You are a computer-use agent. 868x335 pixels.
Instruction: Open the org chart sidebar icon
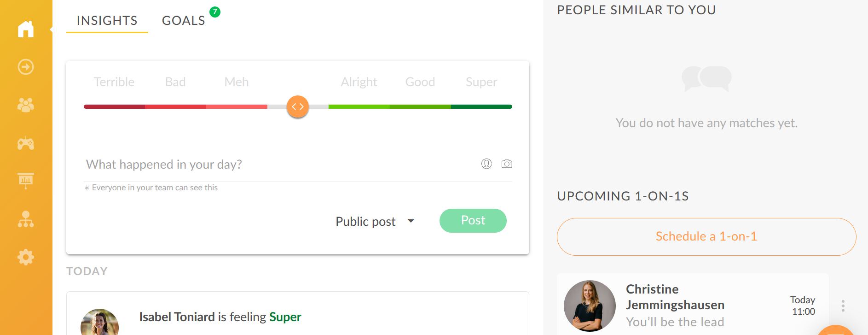26,219
